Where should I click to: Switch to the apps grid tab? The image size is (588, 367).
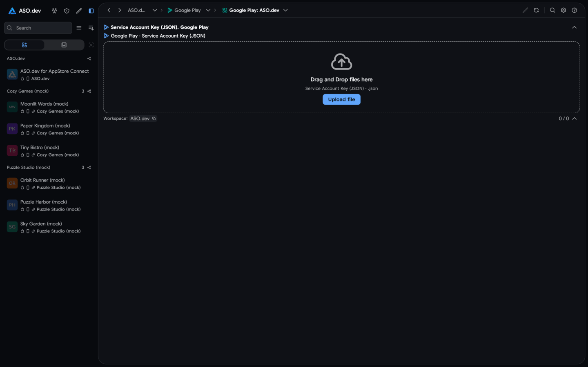pos(24,45)
